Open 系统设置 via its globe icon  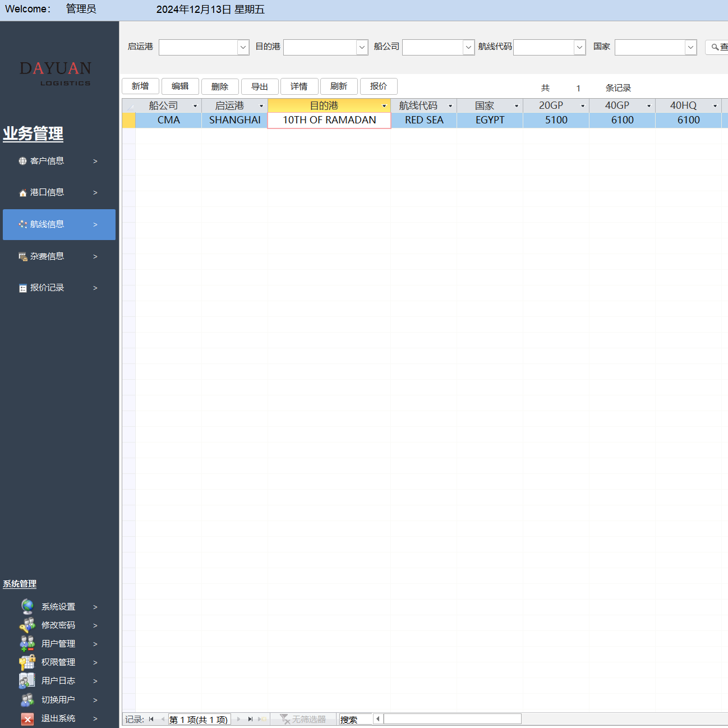(26, 606)
